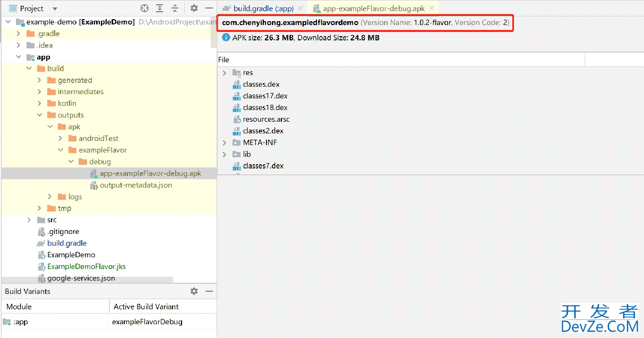Open the exampleFlavorDebug variant cell
The image size is (644, 338).
point(162,322)
